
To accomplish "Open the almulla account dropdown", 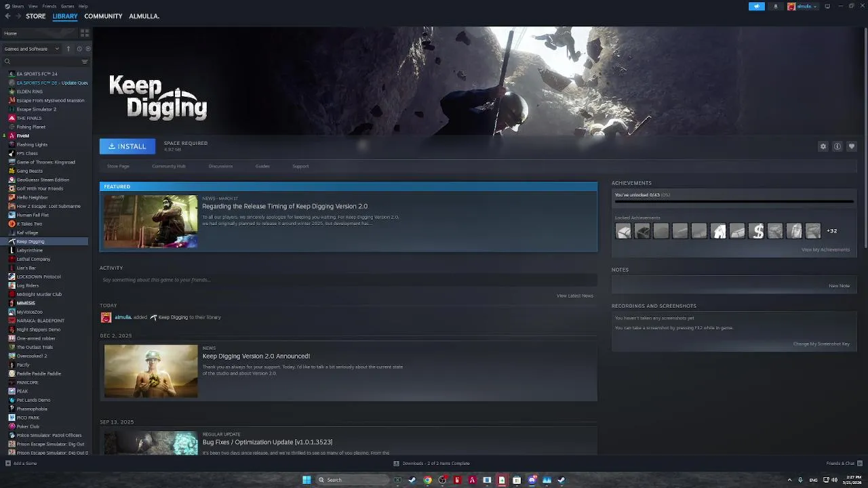I will (x=802, y=6).
